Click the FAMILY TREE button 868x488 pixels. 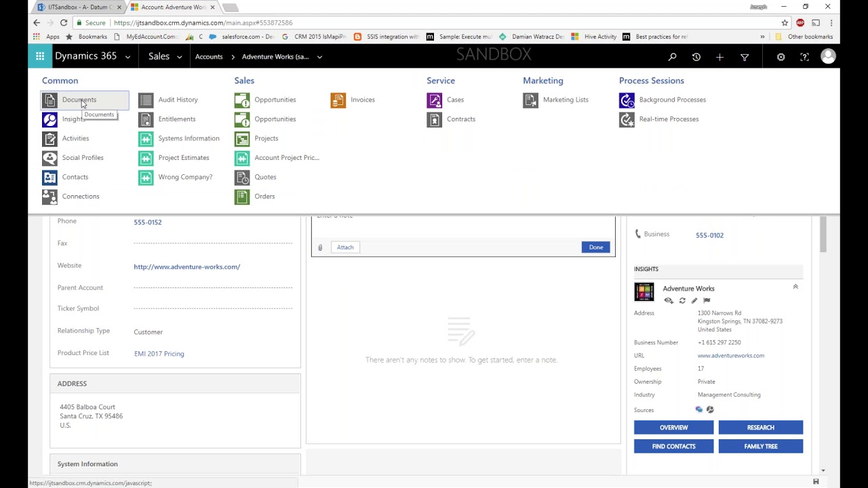coord(760,447)
